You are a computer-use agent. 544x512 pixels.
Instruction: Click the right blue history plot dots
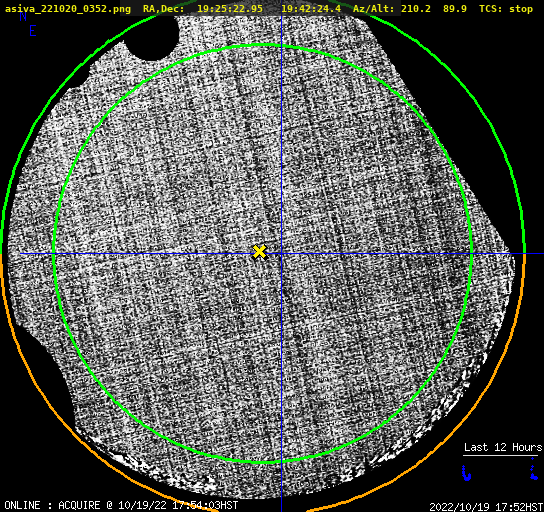click(534, 469)
